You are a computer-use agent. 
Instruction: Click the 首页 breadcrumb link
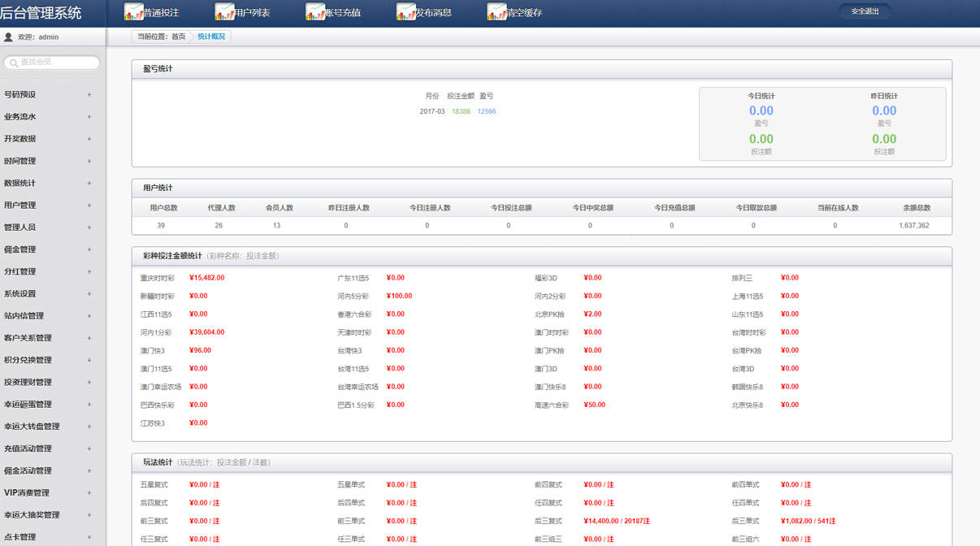[x=178, y=37]
